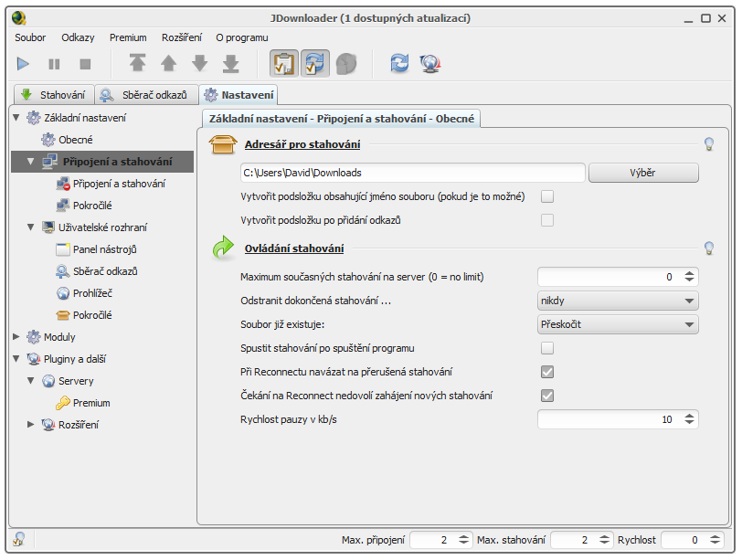Select Obecné in the settings tree
742x560 pixels.
(67, 140)
